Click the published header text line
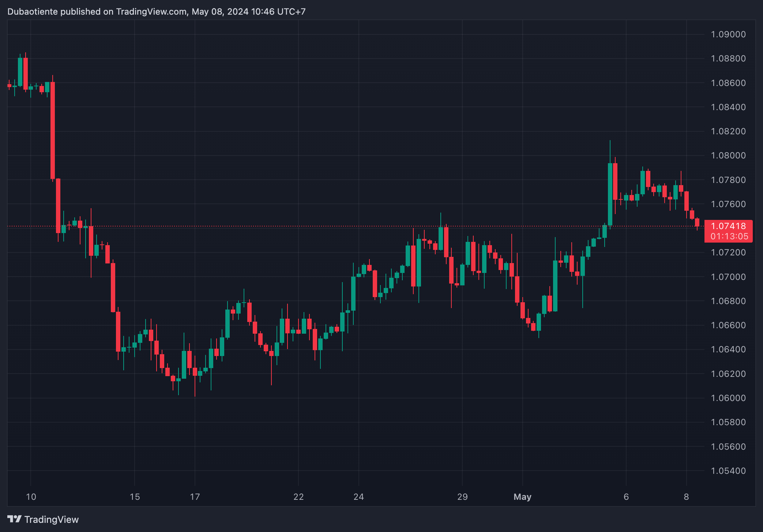 (x=157, y=12)
